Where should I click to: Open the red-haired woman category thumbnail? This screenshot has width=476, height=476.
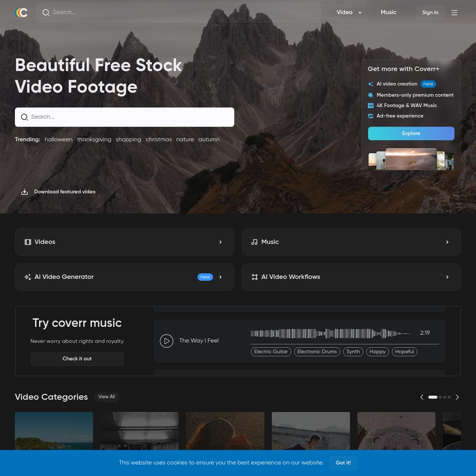tap(225, 431)
